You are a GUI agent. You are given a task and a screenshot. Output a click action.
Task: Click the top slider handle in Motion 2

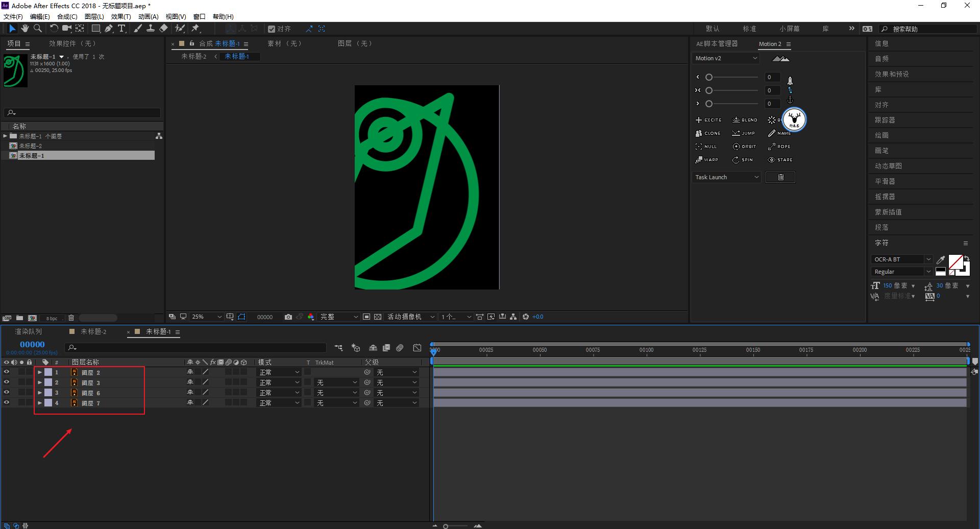point(709,77)
